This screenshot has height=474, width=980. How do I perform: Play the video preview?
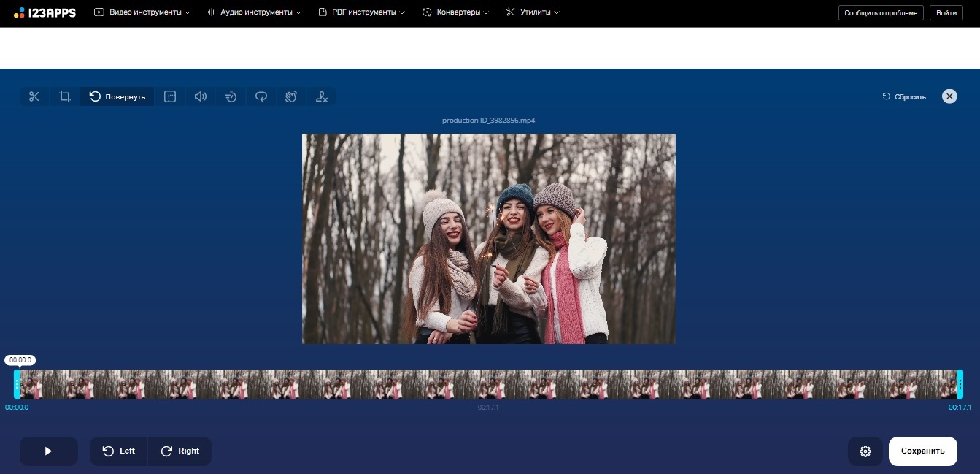49,451
